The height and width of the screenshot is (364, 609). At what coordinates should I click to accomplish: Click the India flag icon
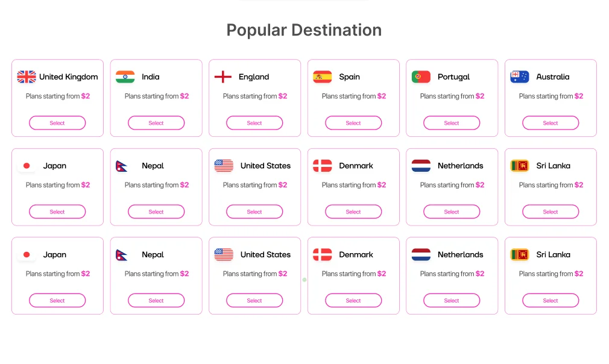125,77
